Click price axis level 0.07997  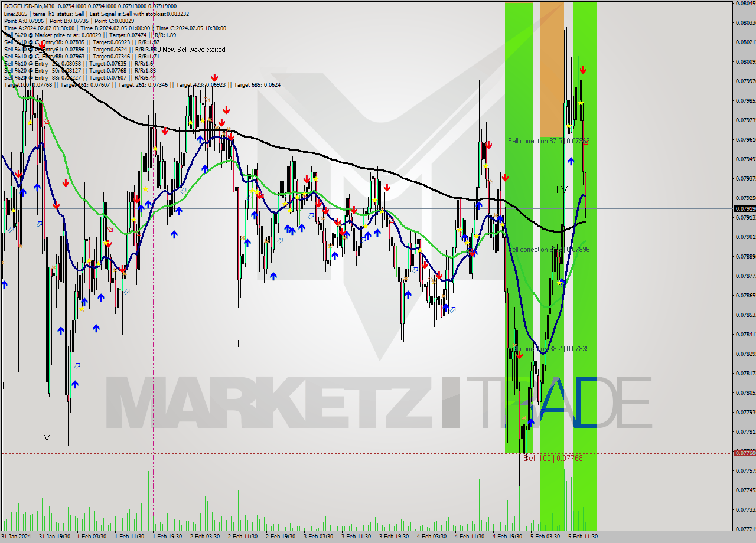click(x=745, y=81)
